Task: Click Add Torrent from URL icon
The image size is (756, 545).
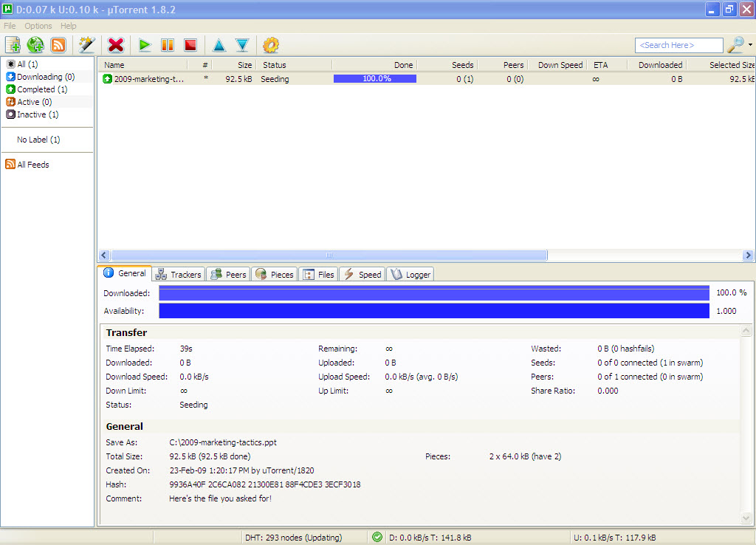Action: [35, 45]
